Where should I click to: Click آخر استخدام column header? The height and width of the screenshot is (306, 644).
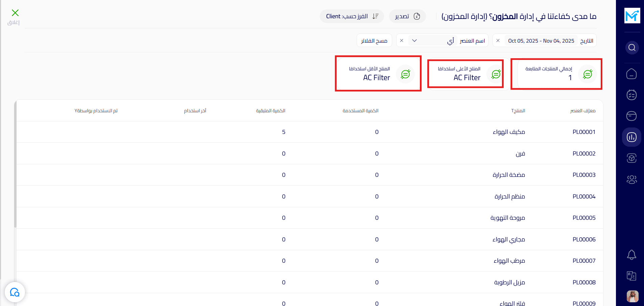point(195,111)
